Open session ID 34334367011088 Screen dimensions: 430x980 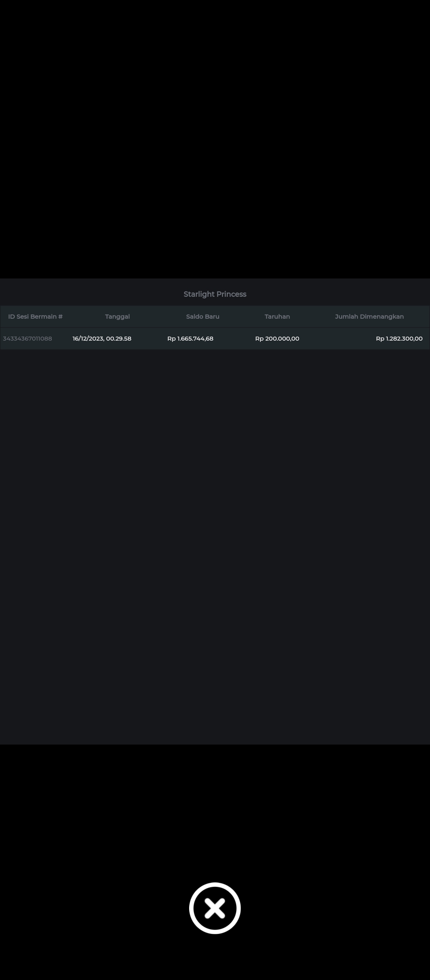(27, 338)
